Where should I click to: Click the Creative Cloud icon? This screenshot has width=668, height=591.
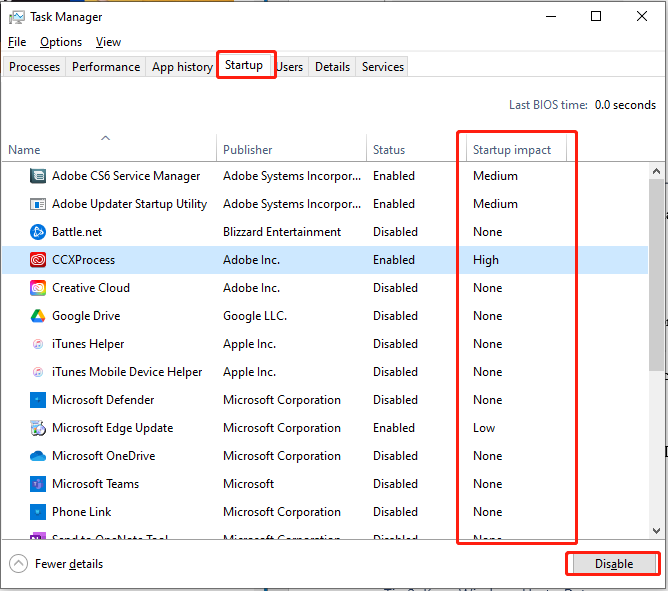37,288
